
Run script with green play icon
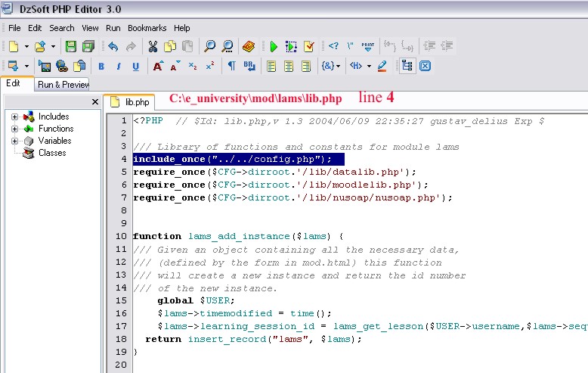[x=274, y=46]
